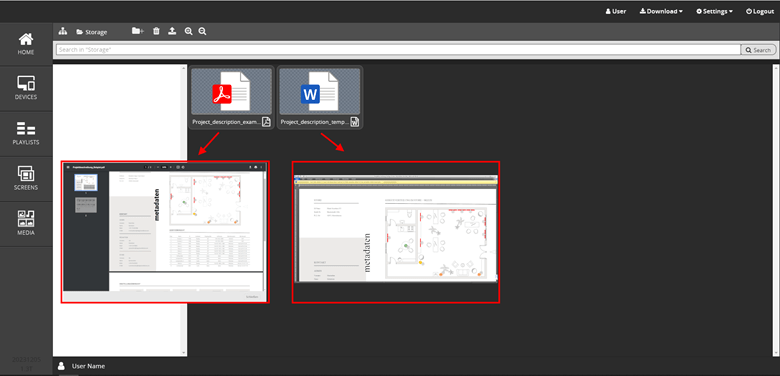Click the create new folder icon
780x376 pixels.
pos(138,31)
